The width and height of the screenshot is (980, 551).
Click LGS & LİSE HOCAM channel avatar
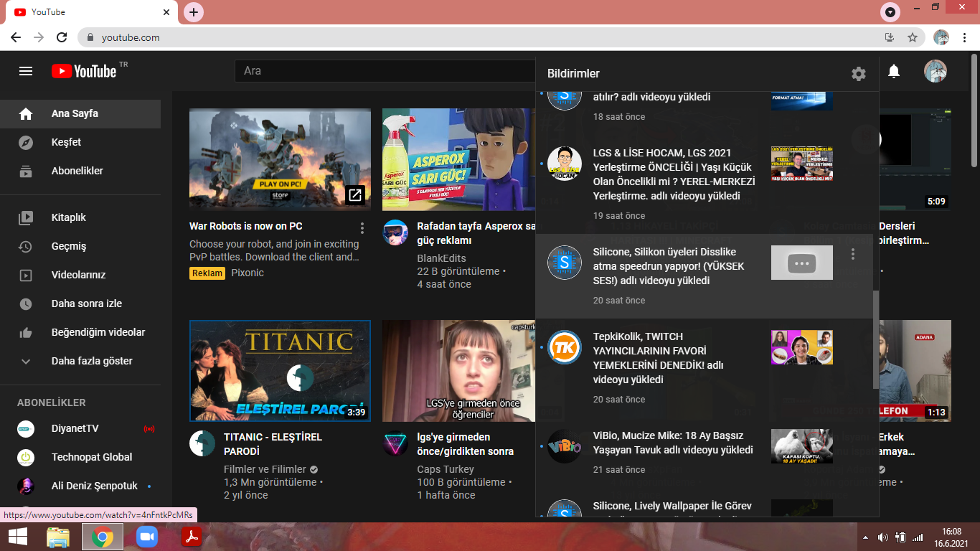pyautogui.click(x=565, y=164)
